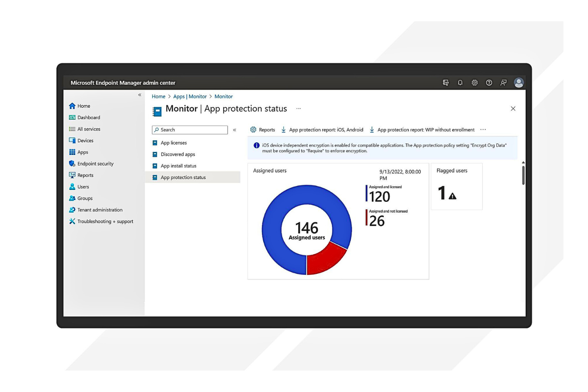This screenshot has width=588, height=392.
Task: Click the Monitor blade notebook icon
Action: (157, 111)
